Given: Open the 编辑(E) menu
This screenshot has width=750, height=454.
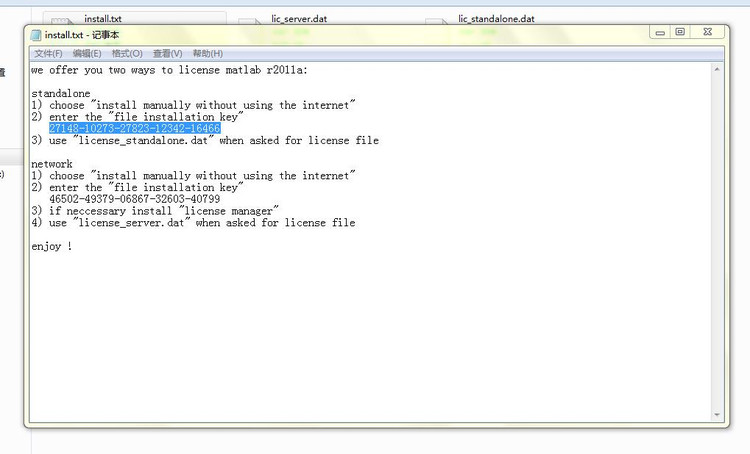Looking at the screenshot, I should click(87, 54).
